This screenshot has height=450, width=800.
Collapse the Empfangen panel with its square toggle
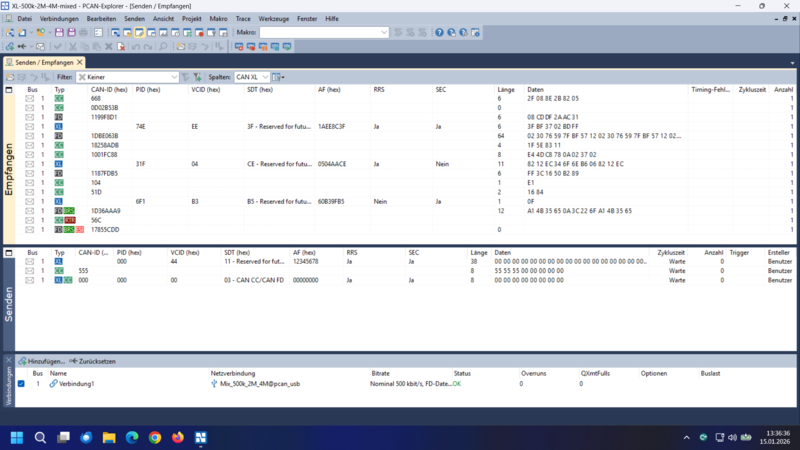click(9, 90)
